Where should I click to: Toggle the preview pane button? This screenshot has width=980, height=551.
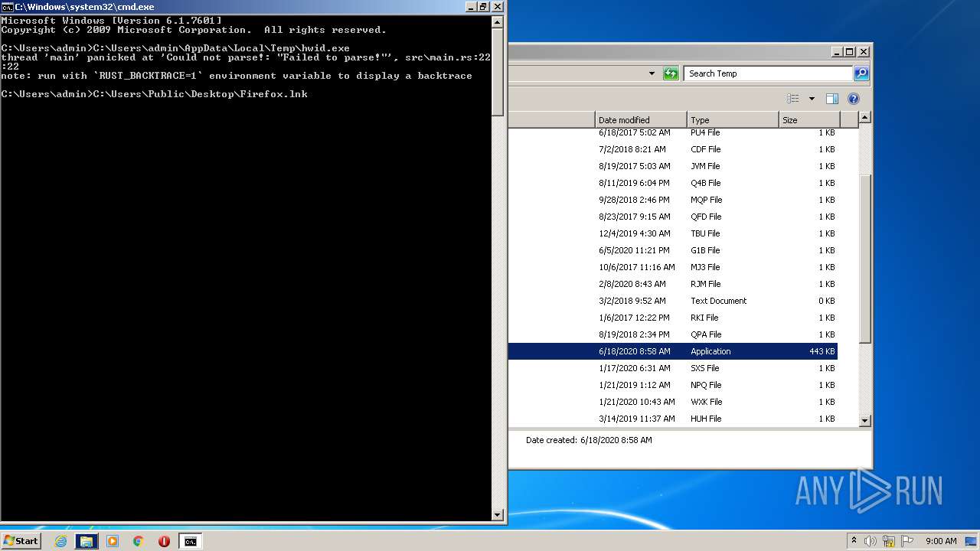click(x=832, y=99)
